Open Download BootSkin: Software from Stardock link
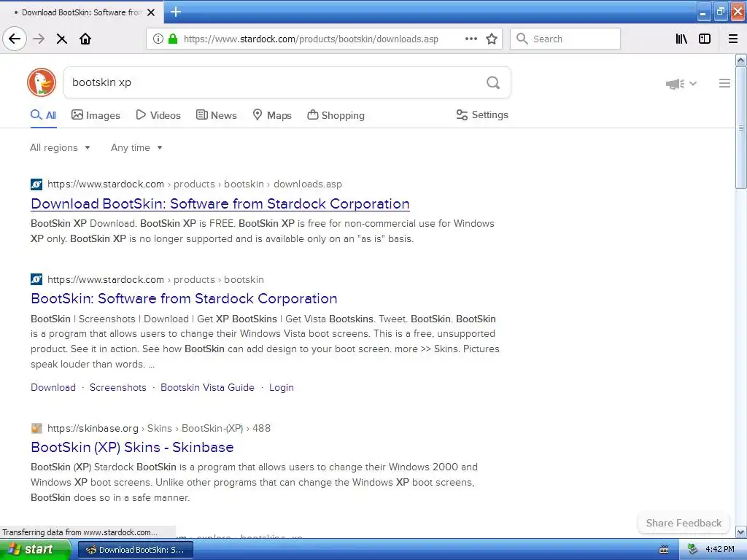The height and width of the screenshot is (560, 747). [x=220, y=204]
